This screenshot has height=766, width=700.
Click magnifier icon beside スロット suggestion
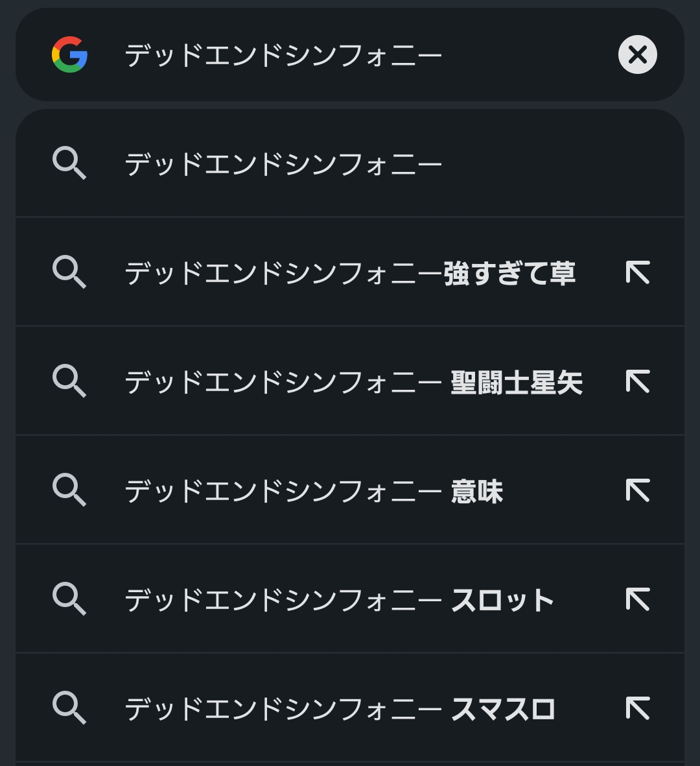[69, 599]
